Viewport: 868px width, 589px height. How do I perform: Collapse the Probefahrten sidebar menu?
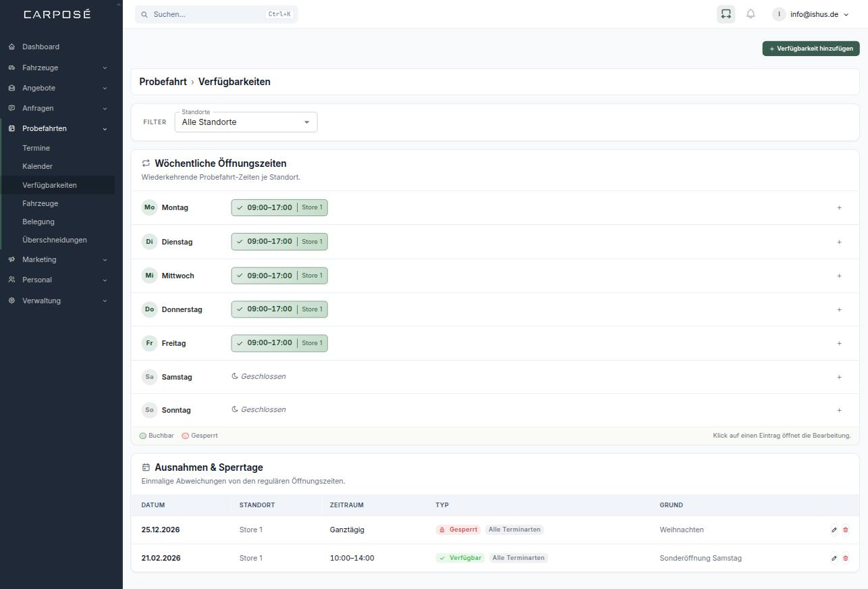click(x=57, y=128)
